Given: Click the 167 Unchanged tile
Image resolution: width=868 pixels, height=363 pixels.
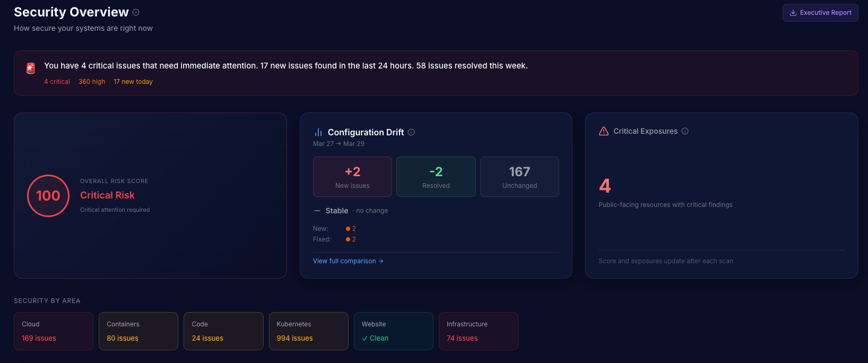Looking at the screenshot, I should tap(519, 177).
